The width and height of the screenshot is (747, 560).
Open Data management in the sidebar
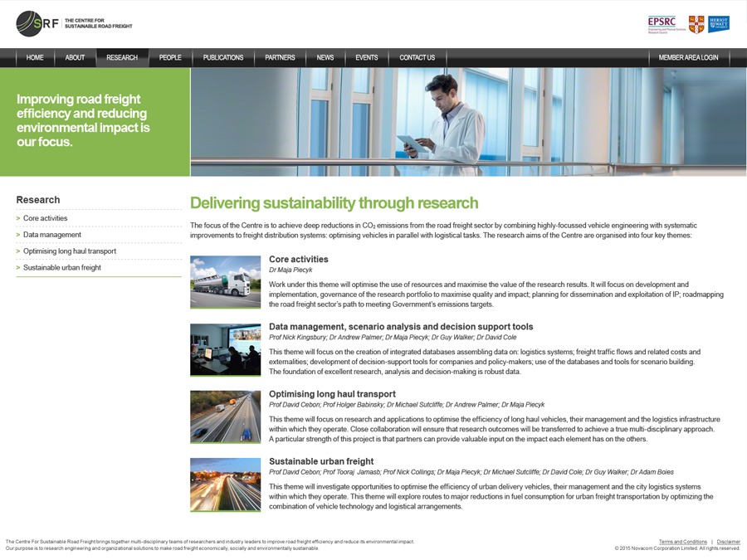click(52, 235)
